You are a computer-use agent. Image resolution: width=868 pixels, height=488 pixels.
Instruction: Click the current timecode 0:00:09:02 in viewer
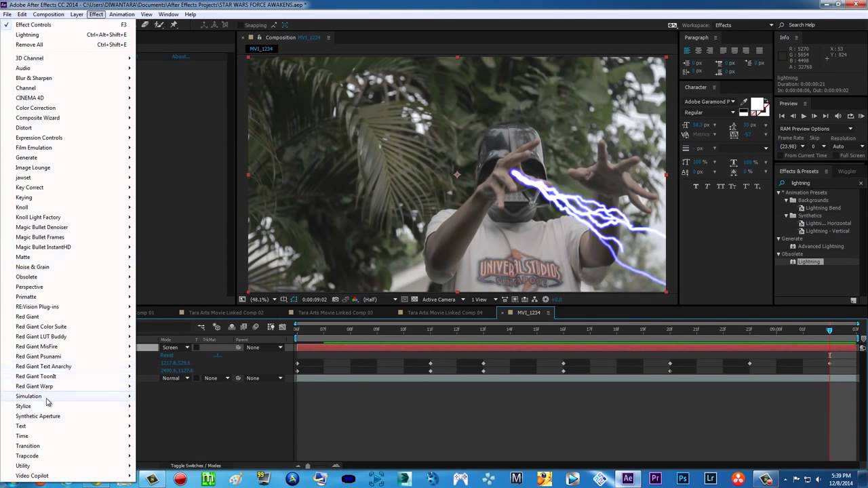(x=315, y=300)
